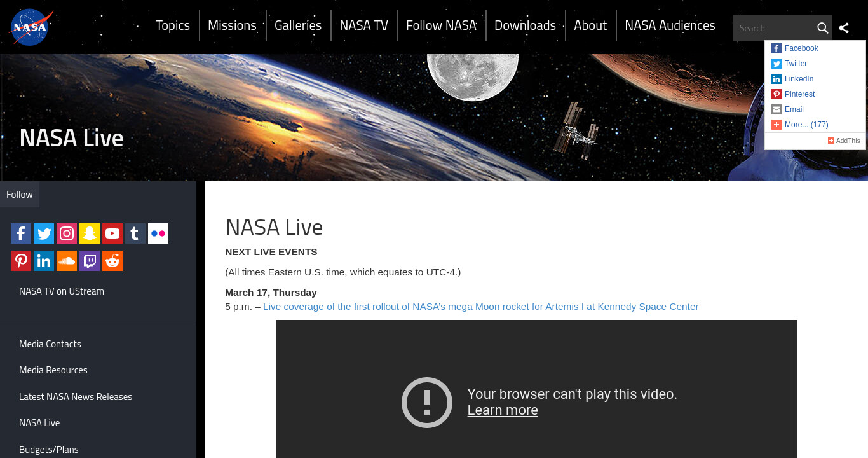Open NASA Snapchat icon in sidebar

[90, 233]
